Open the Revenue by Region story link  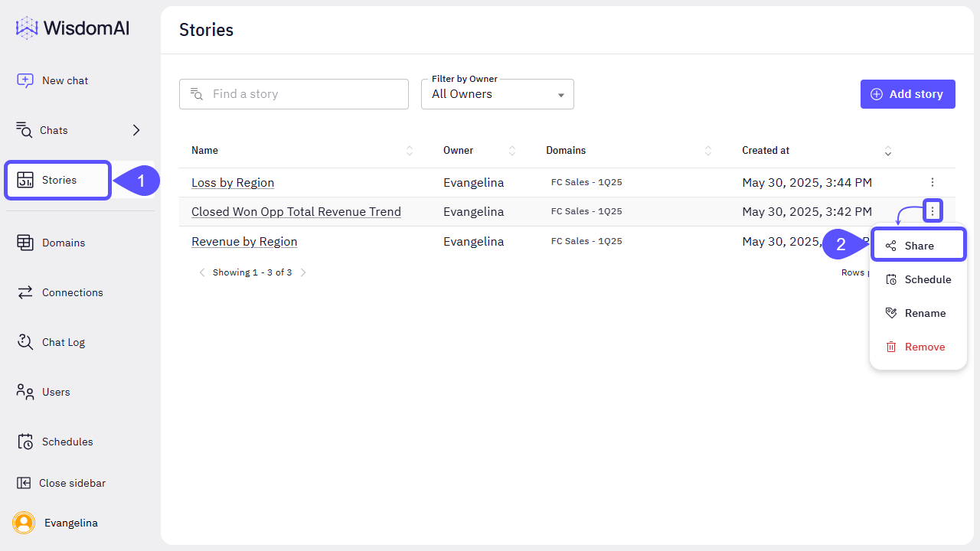click(x=244, y=241)
